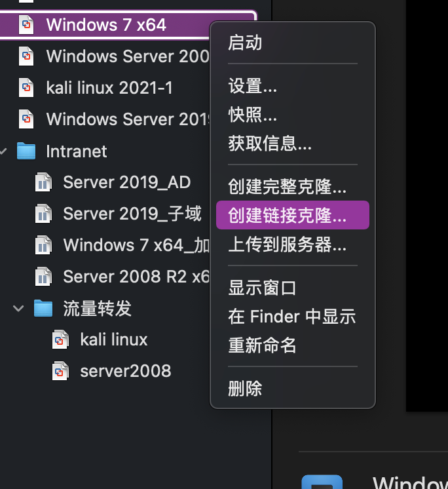Click the 流量转发 folder icon
Image resolution: width=448 pixels, height=489 pixels.
coord(43,308)
